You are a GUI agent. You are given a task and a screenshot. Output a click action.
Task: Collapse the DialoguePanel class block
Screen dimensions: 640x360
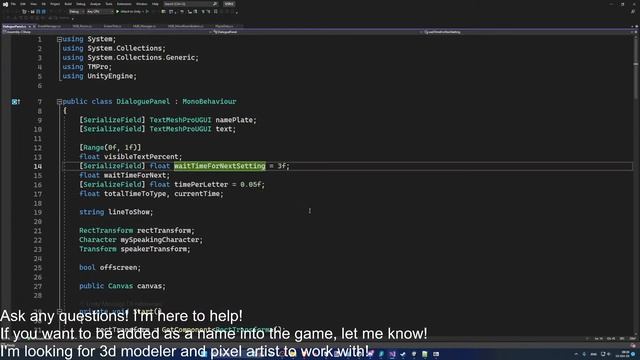point(59,102)
